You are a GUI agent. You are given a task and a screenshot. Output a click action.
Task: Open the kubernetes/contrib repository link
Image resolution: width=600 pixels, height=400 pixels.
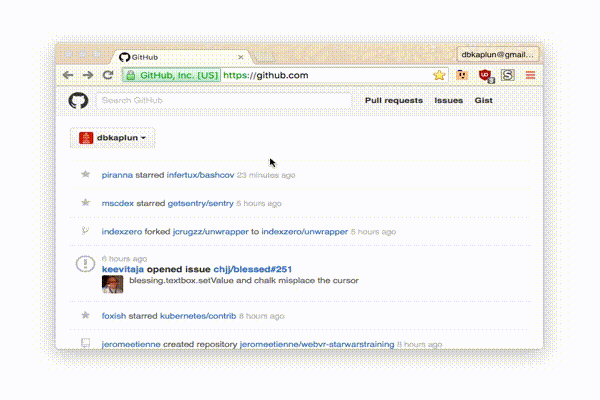[x=198, y=316]
